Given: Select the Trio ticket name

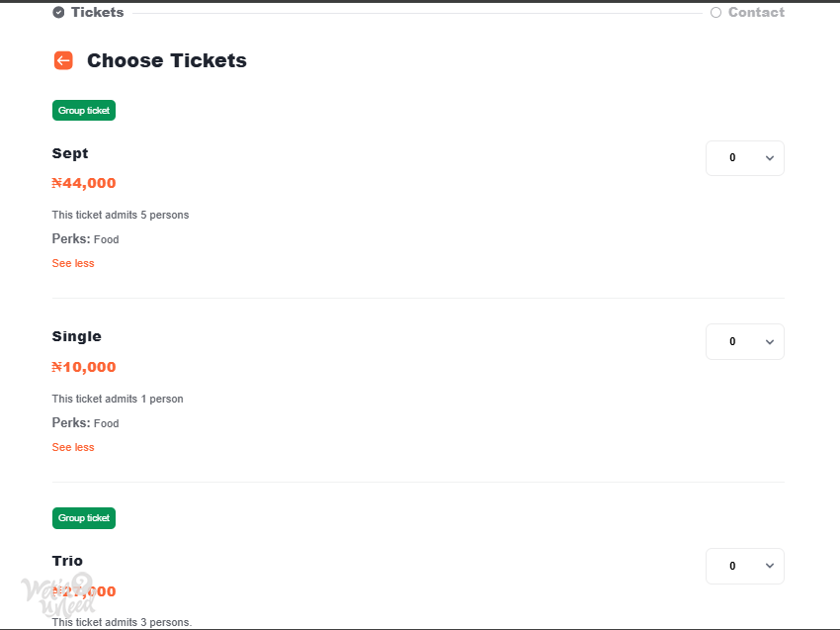Looking at the screenshot, I should click(67, 561).
